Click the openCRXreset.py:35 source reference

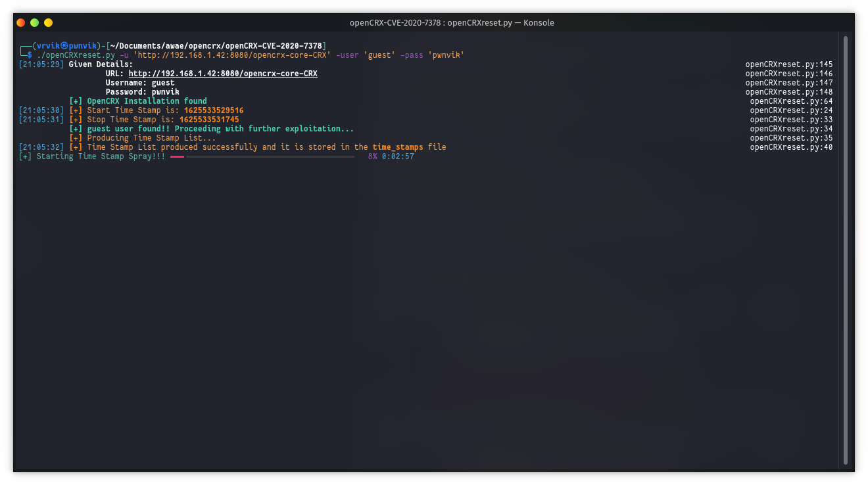point(792,138)
